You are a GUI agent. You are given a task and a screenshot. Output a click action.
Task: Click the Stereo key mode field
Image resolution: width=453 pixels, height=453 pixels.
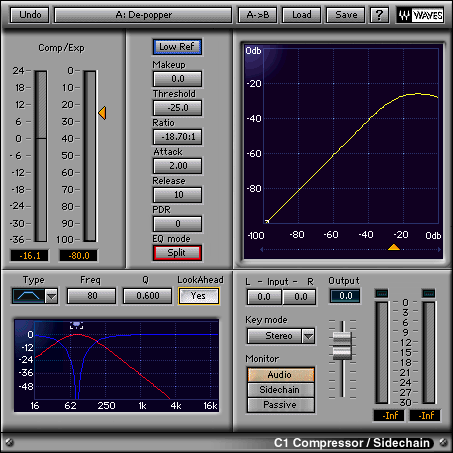tap(275, 336)
